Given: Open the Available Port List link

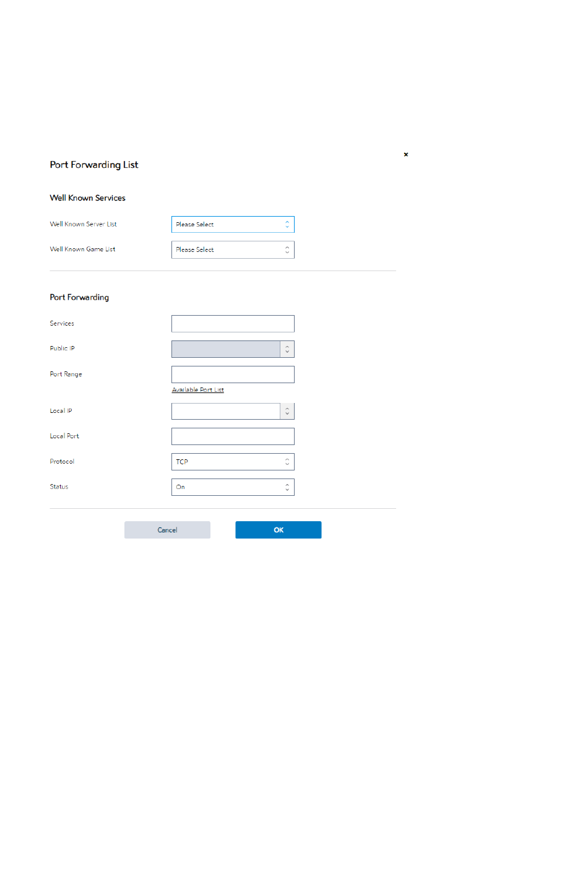Looking at the screenshot, I should (198, 390).
